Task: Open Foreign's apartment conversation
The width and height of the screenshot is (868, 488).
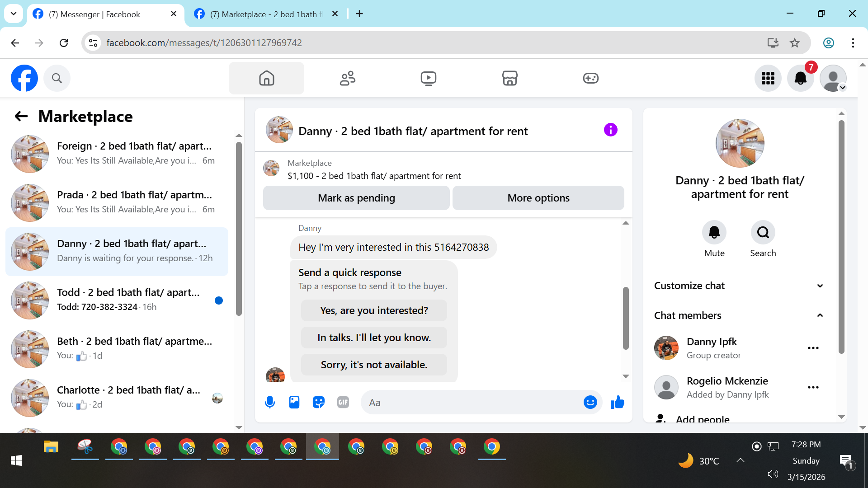Action: coord(117,154)
